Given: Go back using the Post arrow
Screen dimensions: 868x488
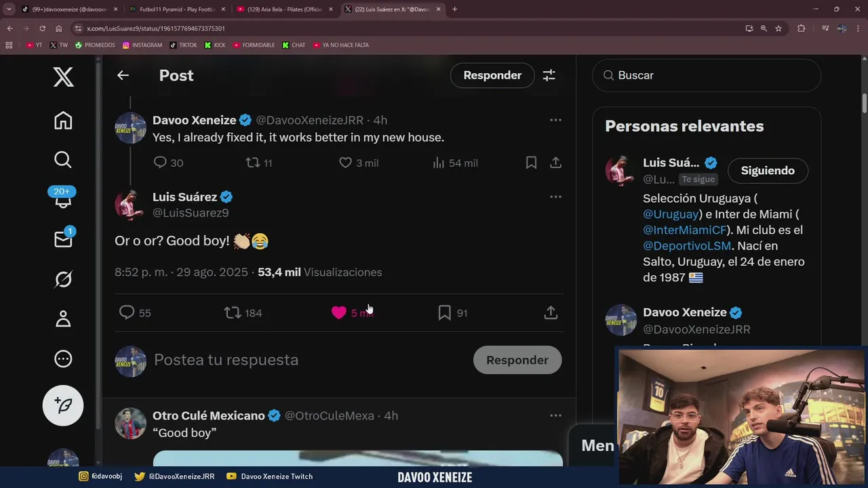Looking at the screenshot, I should (123, 75).
